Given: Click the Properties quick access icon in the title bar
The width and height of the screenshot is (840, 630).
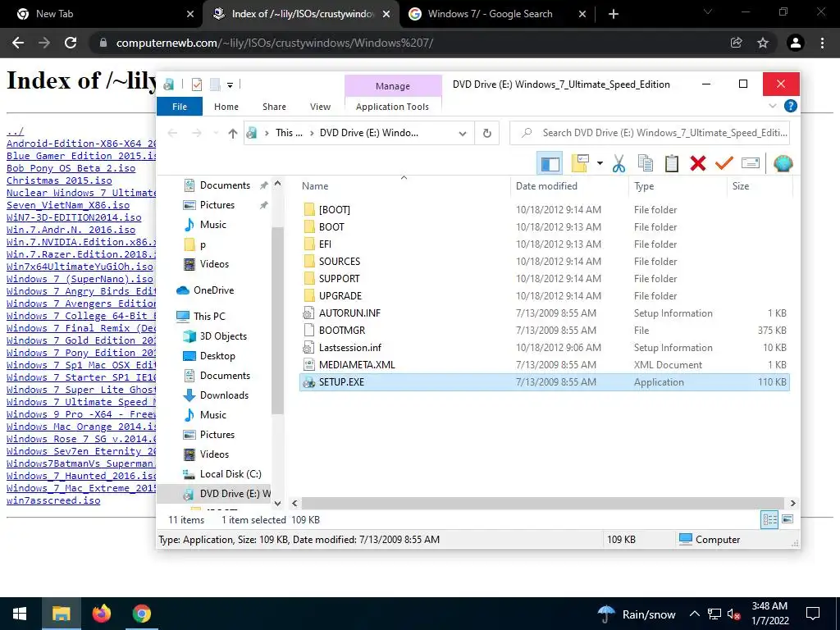Looking at the screenshot, I should coord(197,84).
